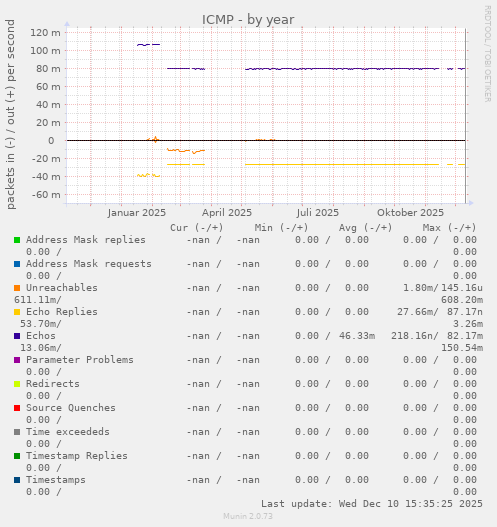Select the 'Echos' legend label
Screen dimensions: 497x527
[41, 336]
